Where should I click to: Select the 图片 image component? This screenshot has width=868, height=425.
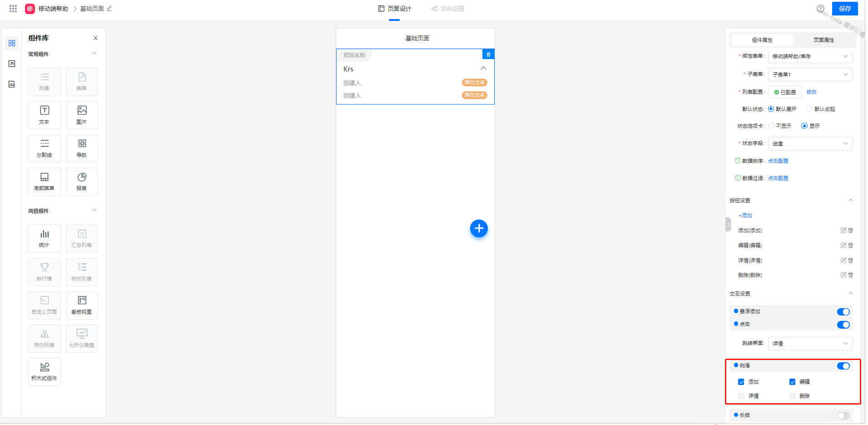82,115
